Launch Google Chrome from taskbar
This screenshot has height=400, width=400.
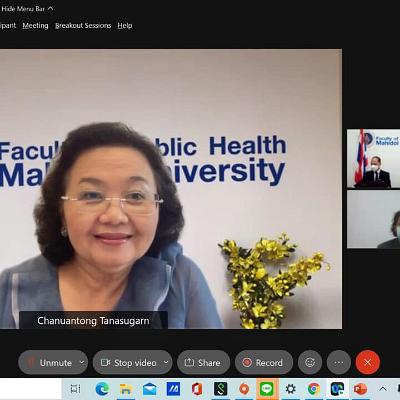(x=314, y=389)
